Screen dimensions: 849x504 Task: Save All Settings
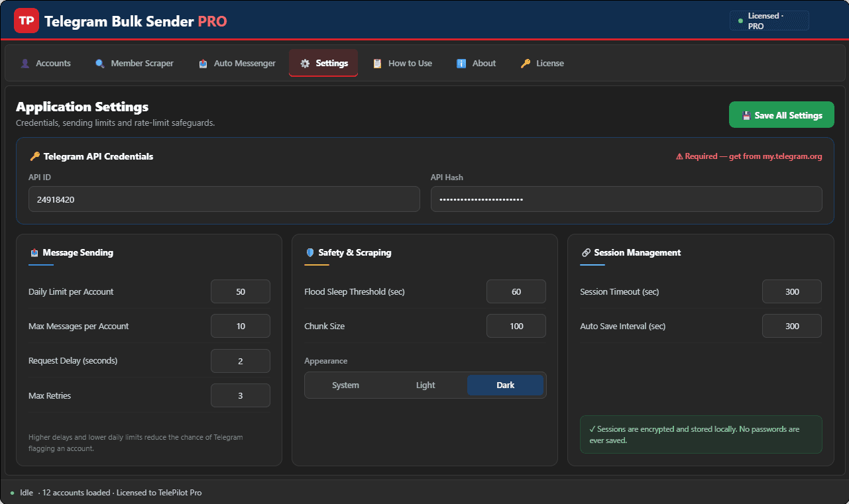781,115
